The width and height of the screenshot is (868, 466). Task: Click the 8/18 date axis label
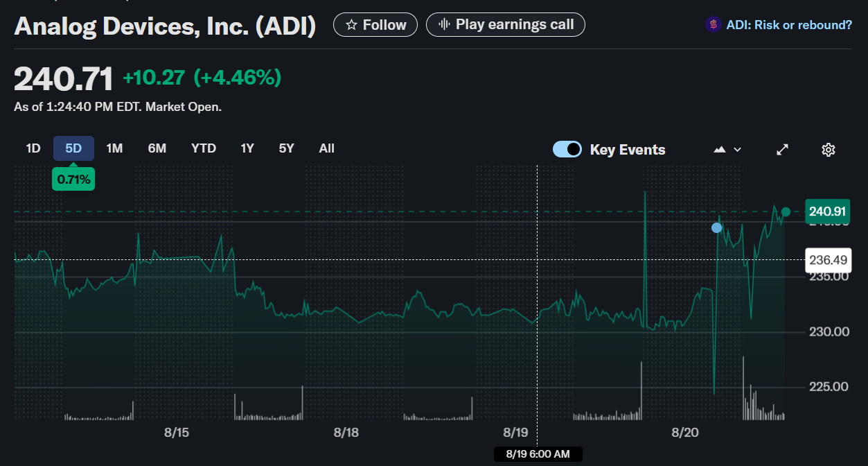coord(346,433)
